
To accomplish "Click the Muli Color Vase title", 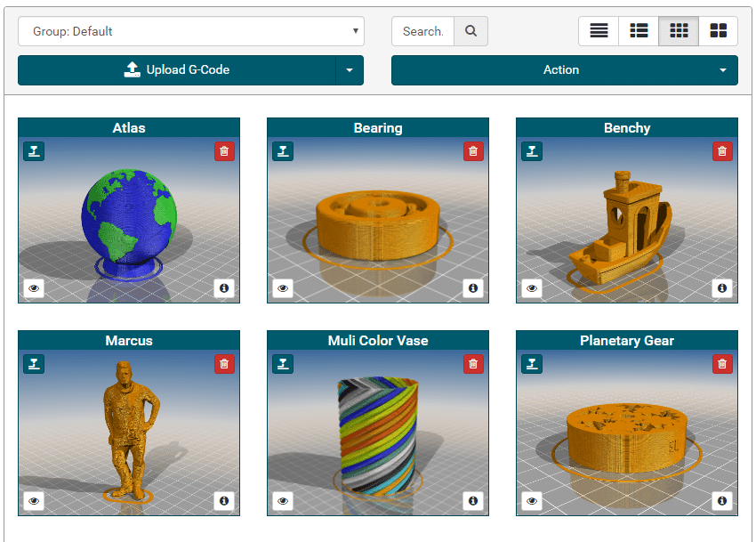I will click(378, 340).
